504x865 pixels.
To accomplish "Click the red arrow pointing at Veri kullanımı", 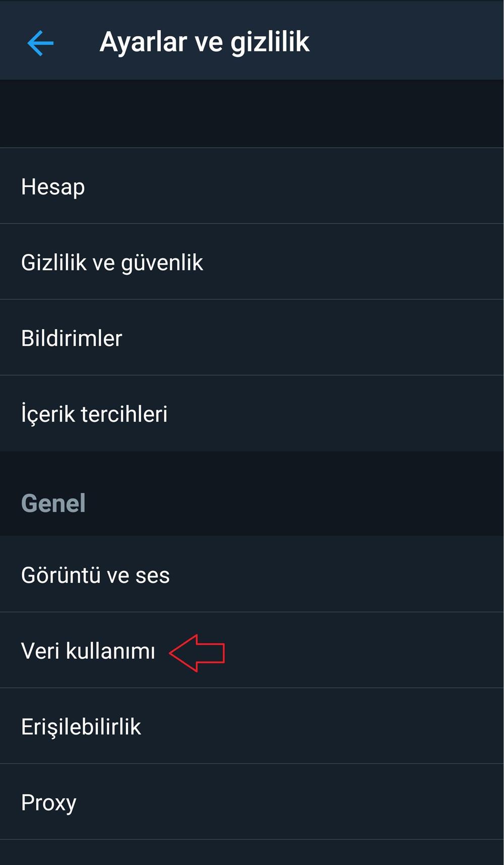I will click(x=197, y=653).
